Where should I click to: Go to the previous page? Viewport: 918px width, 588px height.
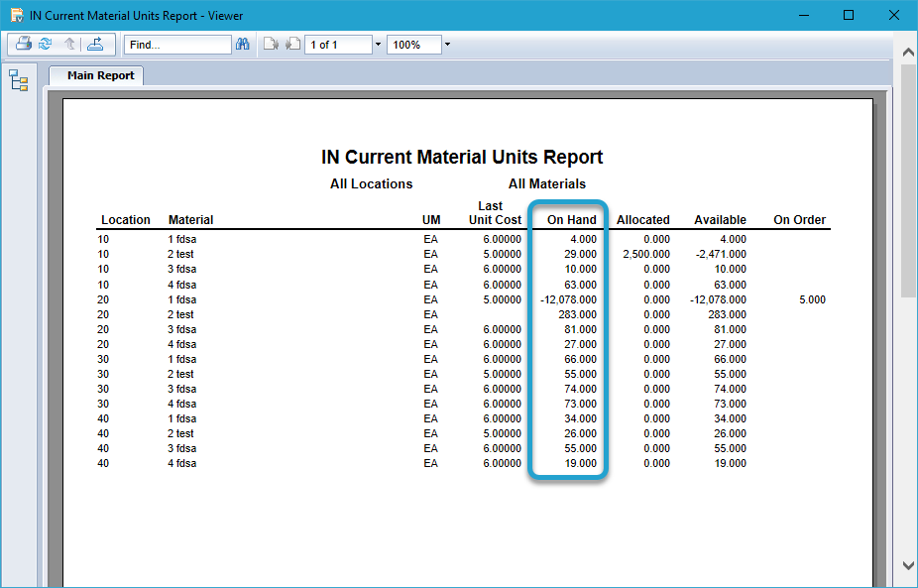pos(271,45)
